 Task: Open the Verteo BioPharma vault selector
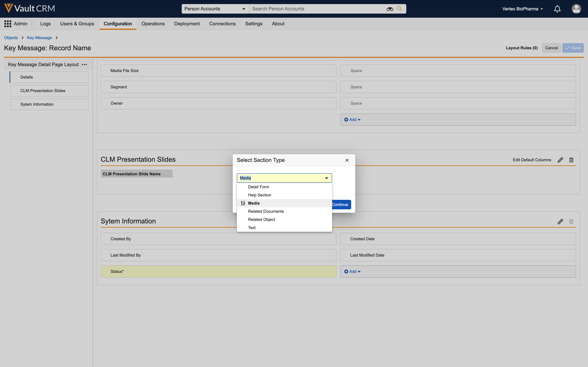522,9
